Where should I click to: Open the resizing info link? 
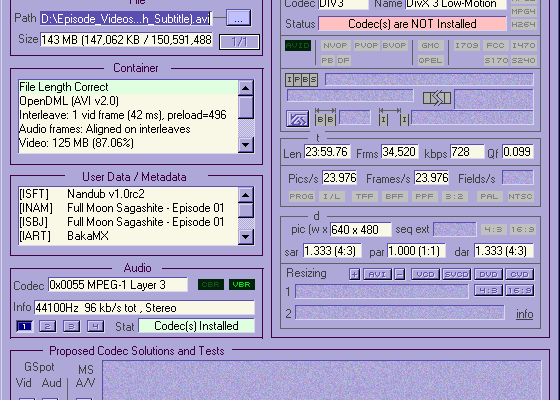tap(525, 314)
